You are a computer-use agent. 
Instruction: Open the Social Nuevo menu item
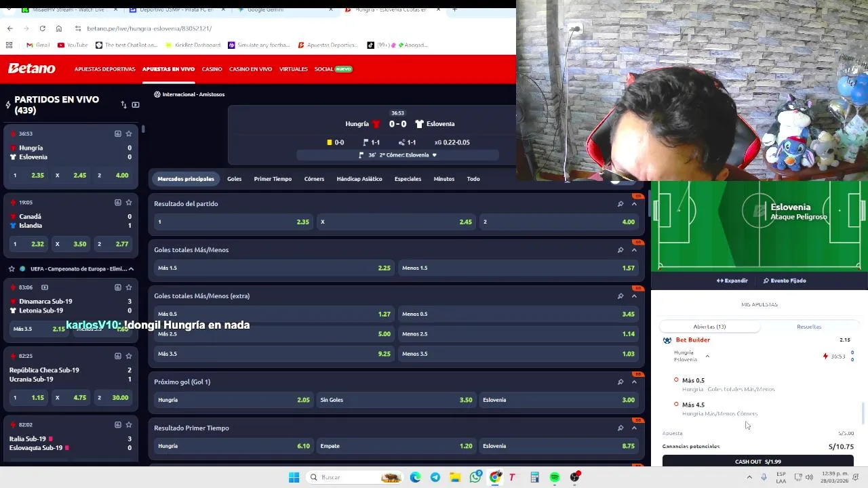pyautogui.click(x=333, y=69)
